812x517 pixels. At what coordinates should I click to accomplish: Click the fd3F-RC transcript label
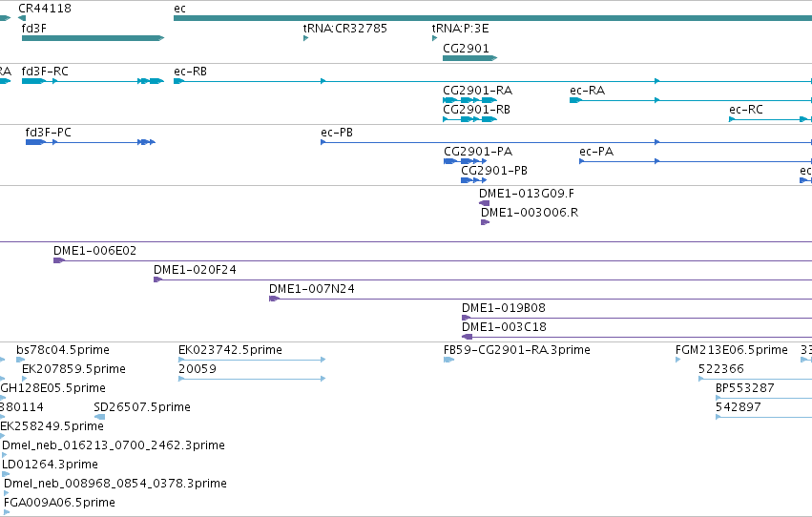(x=45, y=72)
